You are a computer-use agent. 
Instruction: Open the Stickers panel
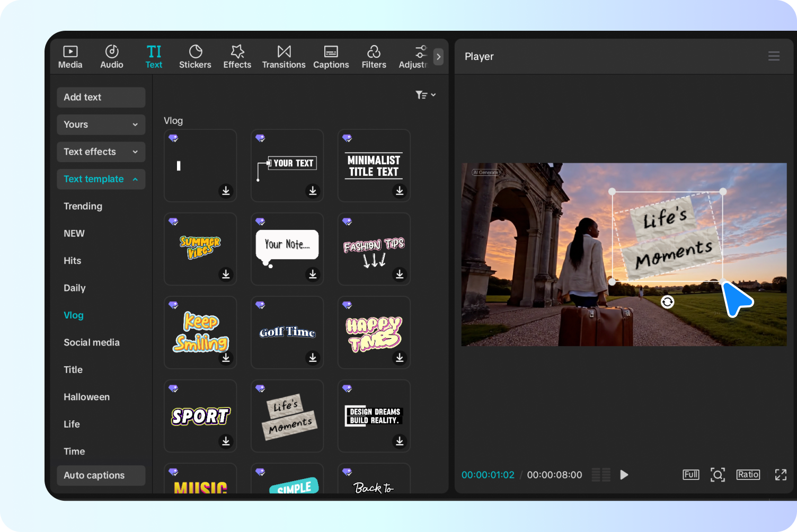195,56
